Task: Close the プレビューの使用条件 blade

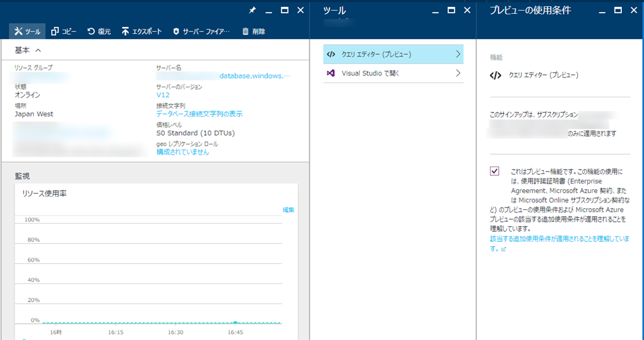Action: pos(633,11)
